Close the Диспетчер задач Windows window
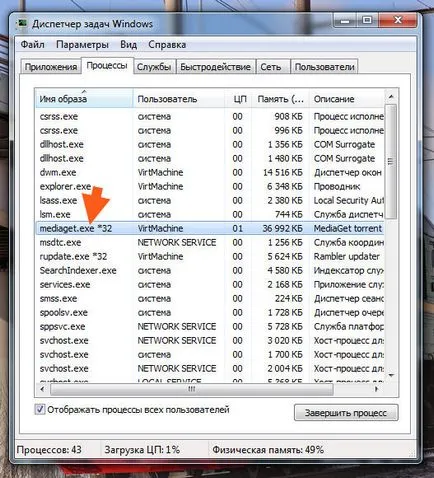The height and width of the screenshot is (478, 434). [398, 21]
